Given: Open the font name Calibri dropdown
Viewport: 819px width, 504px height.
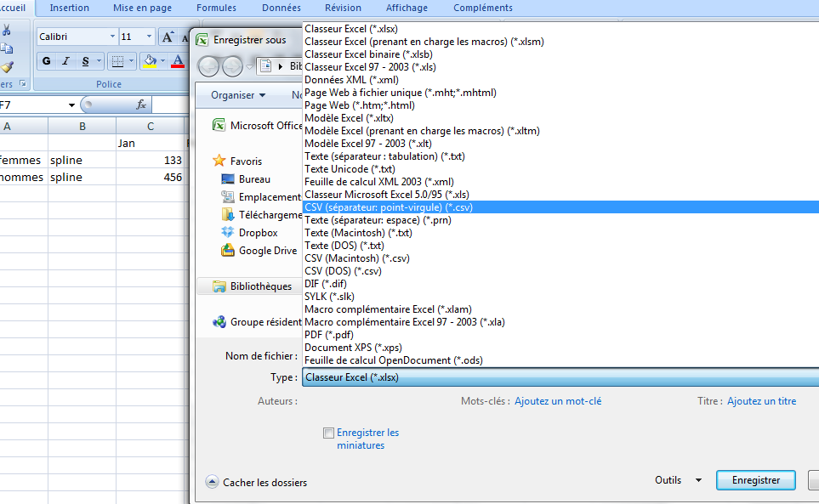Looking at the screenshot, I should point(112,37).
